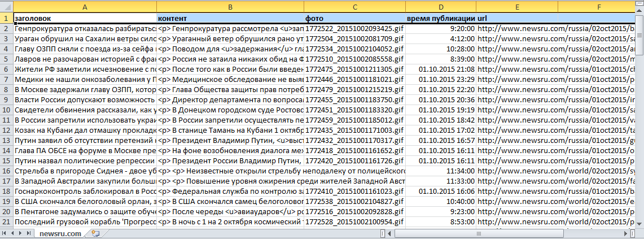The height and width of the screenshot is (239, 644).
Task: Select time cell 01.10.2015 16:06
Action: click(441, 192)
